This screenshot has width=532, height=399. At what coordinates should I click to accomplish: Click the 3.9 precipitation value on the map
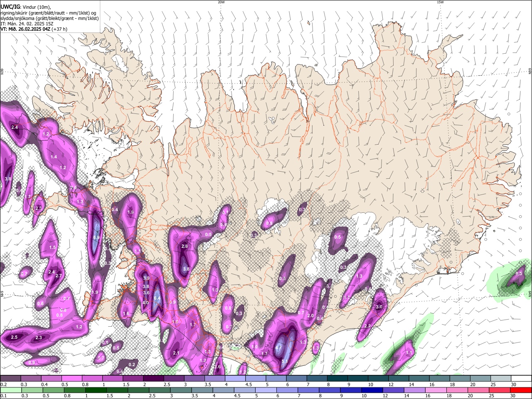point(146,278)
